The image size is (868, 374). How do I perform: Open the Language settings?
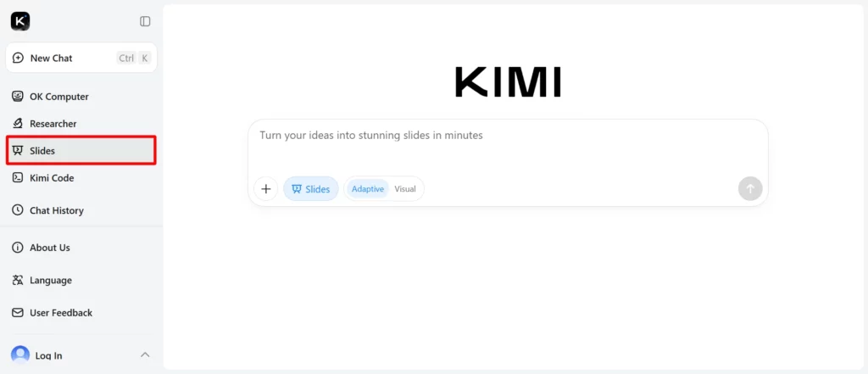[x=81, y=281]
